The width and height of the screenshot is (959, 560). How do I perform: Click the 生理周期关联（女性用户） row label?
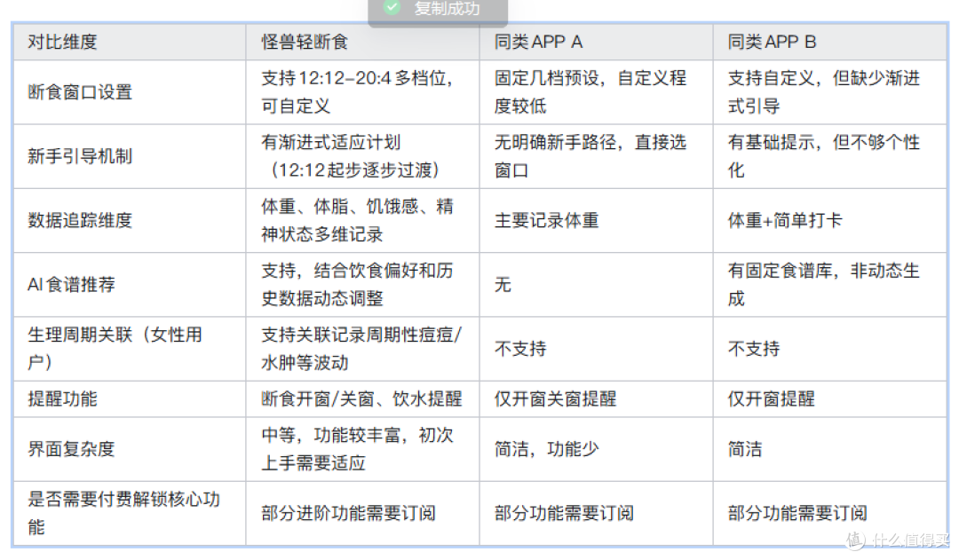pyautogui.click(x=130, y=349)
